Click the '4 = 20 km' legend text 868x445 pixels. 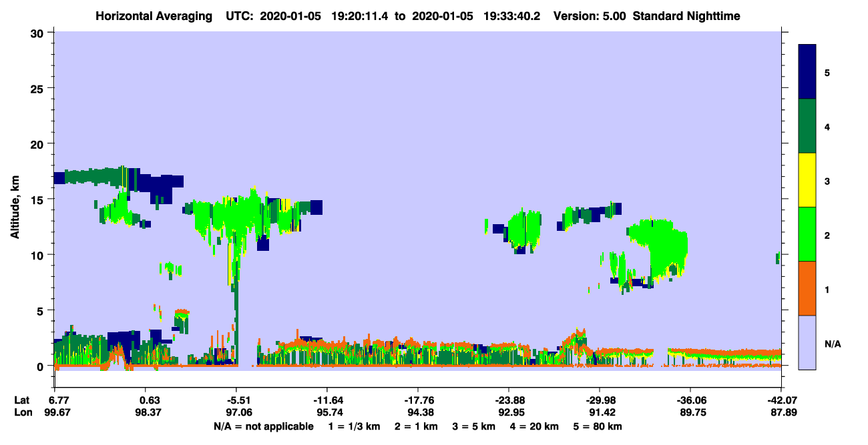click(533, 426)
